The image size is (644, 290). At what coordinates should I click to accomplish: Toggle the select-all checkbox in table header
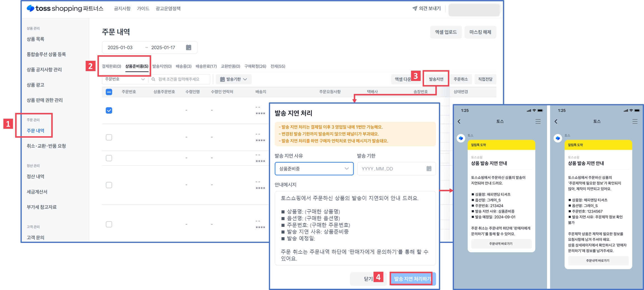click(109, 92)
